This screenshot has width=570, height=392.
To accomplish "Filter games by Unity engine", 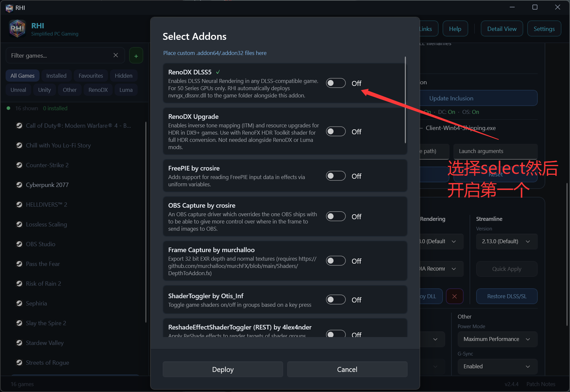I will point(44,90).
